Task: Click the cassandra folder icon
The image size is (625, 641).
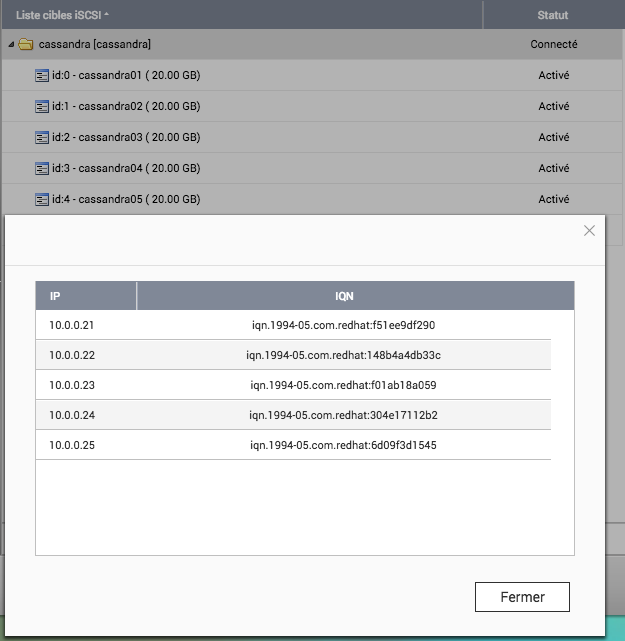Action: tap(26, 44)
